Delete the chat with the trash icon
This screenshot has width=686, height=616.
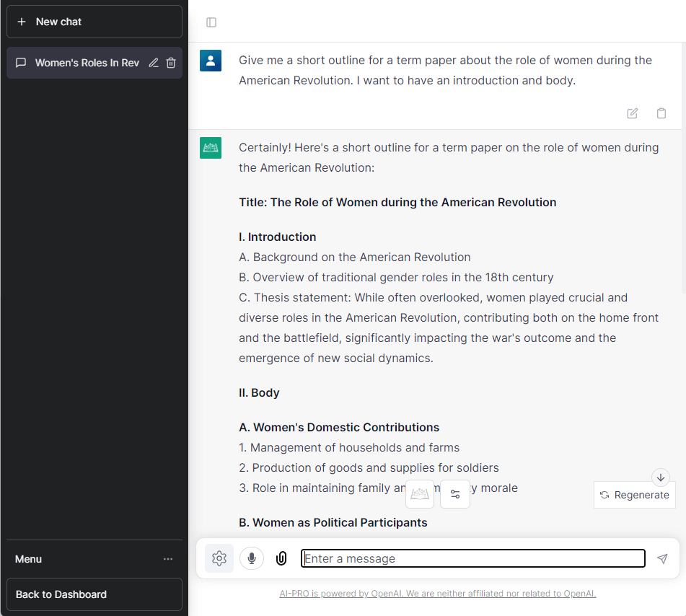click(x=171, y=63)
